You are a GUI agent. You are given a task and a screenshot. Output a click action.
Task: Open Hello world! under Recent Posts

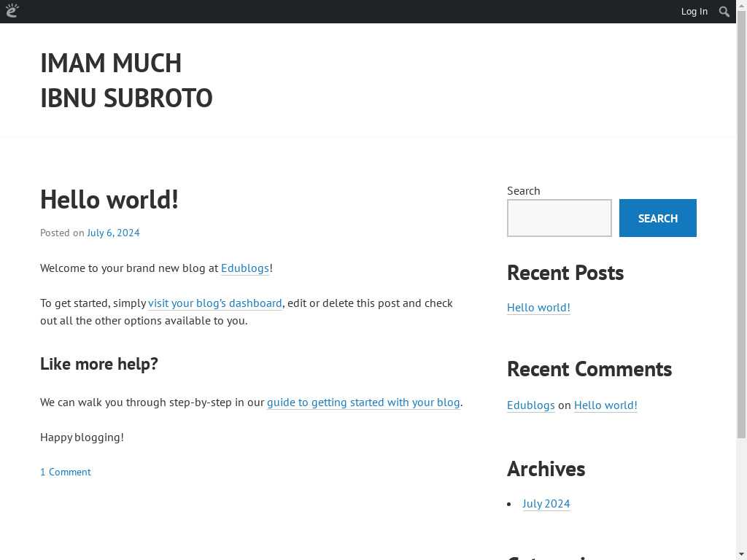pyautogui.click(x=538, y=308)
